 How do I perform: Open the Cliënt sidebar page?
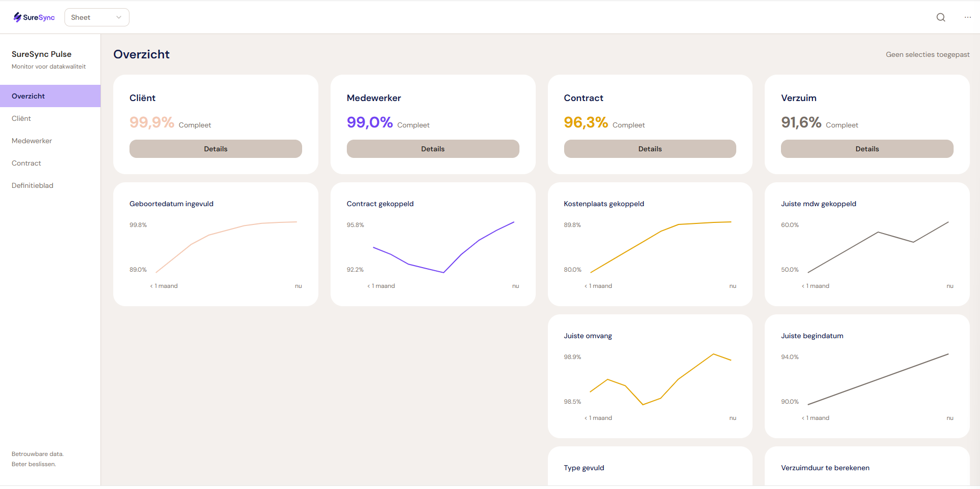coord(21,118)
